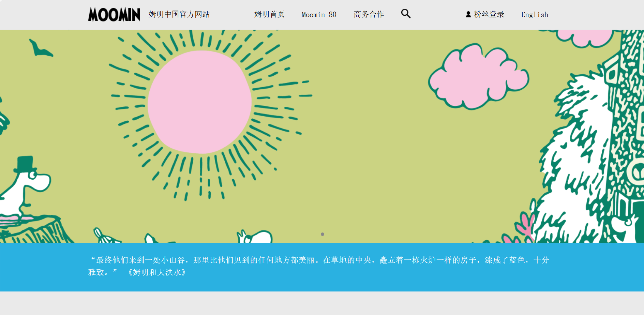Viewport: 644px width, 315px height.
Task: Click the 《姆明和大洪水》 quote source text
Action: pos(157,272)
